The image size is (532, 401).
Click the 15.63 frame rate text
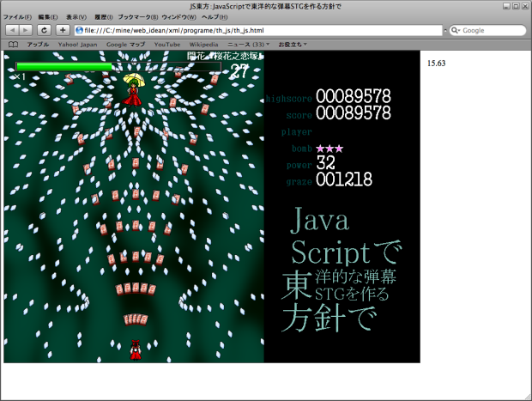pyautogui.click(x=436, y=64)
